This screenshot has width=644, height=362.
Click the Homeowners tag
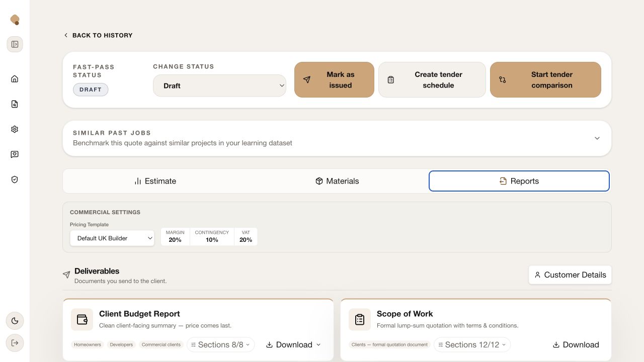(x=88, y=345)
